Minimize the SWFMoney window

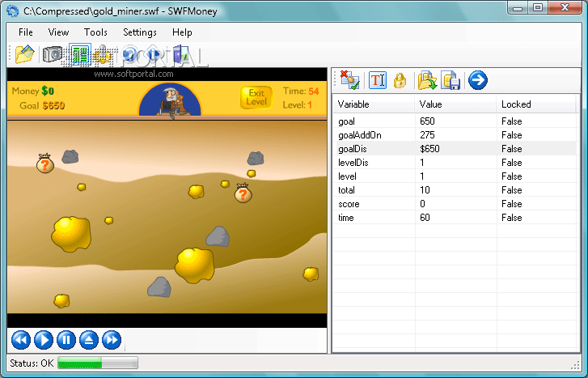[x=518, y=7]
